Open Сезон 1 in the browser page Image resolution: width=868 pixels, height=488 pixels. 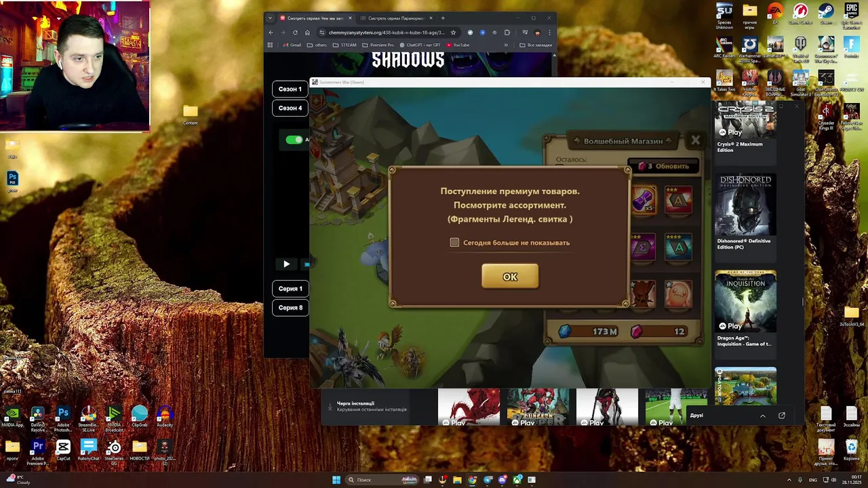pyautogui.click(x=290, y=89)
